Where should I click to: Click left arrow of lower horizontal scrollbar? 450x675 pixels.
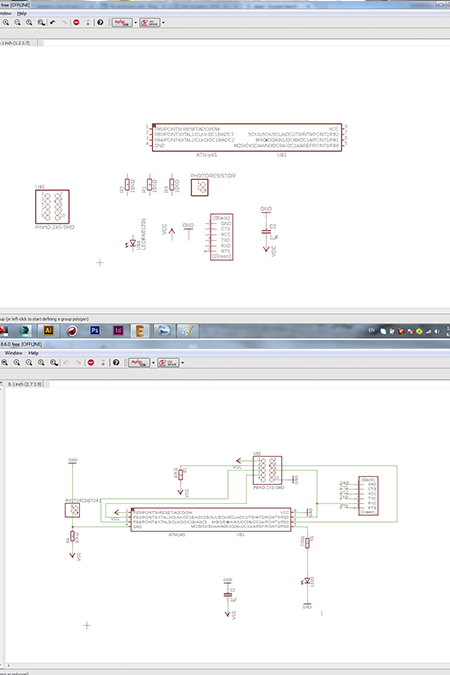[x=8, y=666]
